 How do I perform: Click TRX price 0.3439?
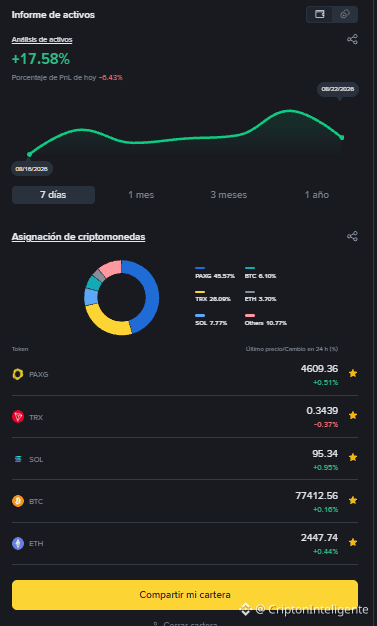pos(322,411)
